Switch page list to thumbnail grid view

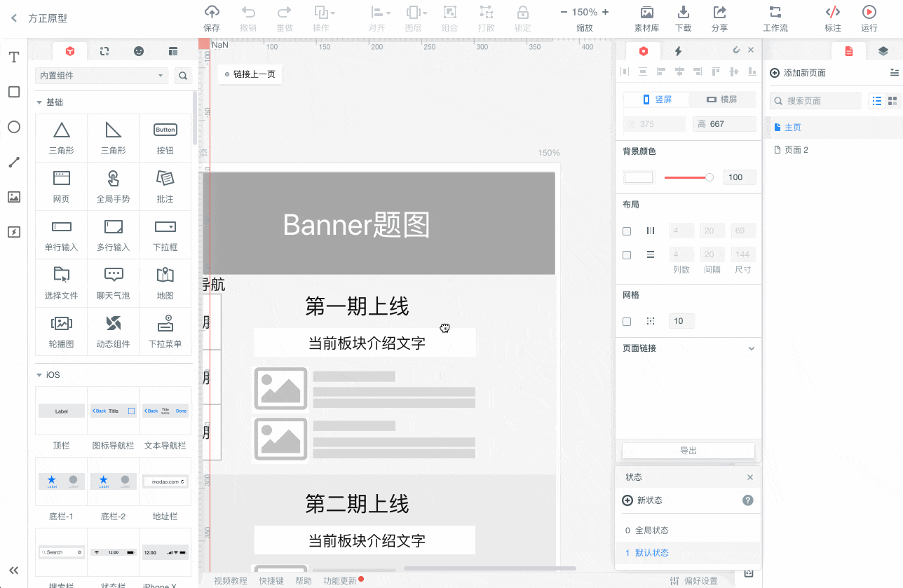892,101
